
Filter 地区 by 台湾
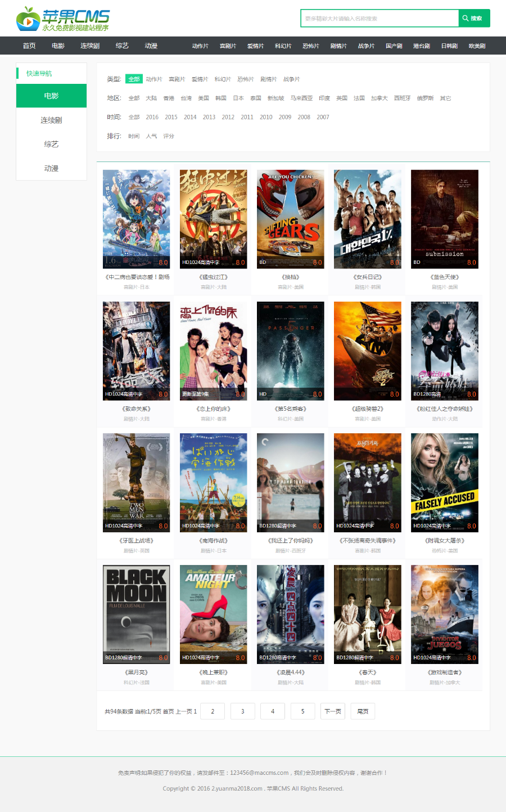pyautogui.click(x=186, y=98)
